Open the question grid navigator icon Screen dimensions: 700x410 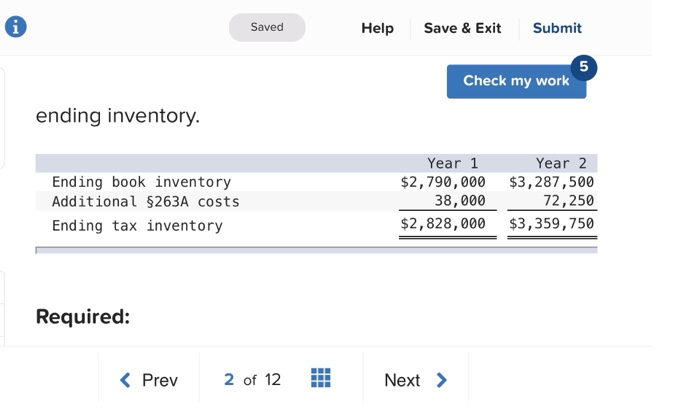321,378
